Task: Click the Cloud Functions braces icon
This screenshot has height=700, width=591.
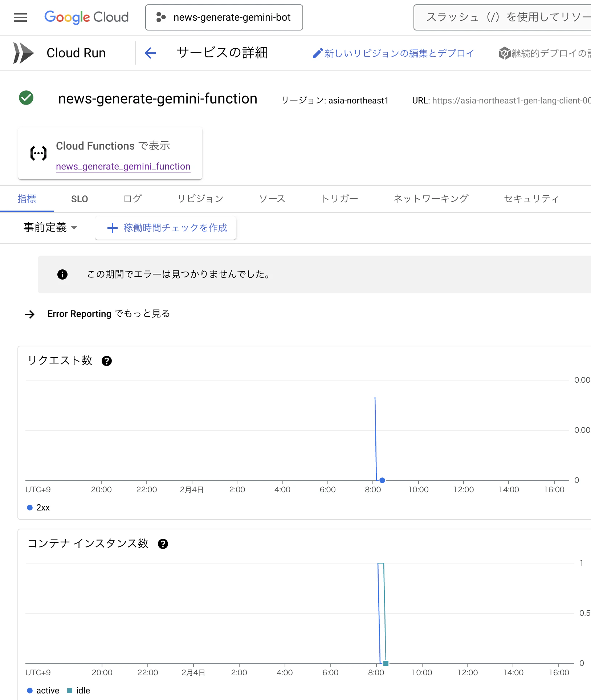Action: 38,153
